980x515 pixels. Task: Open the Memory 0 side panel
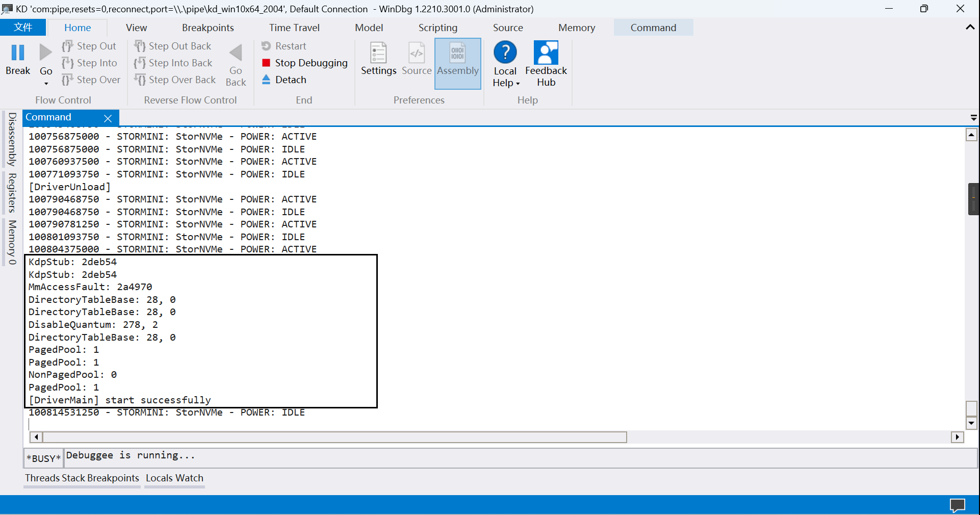[x=12, y=242]
